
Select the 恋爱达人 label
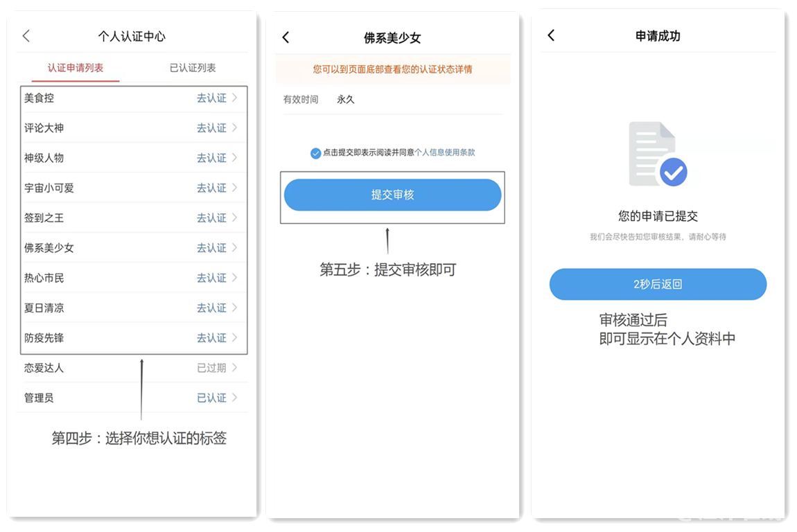coord(44,368)
